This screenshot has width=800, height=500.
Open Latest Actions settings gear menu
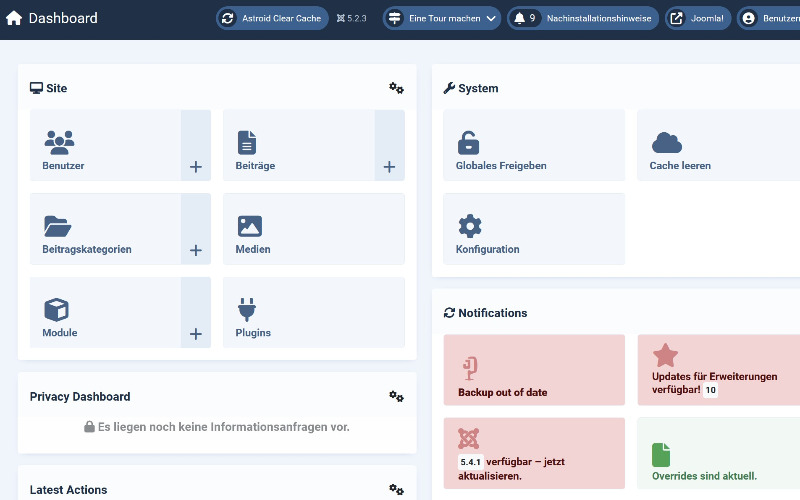[396, 489]
